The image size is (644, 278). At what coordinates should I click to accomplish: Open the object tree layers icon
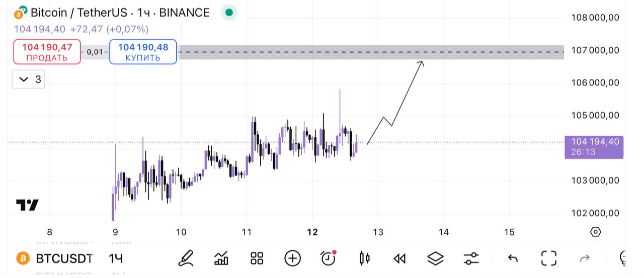coord(435,258)
